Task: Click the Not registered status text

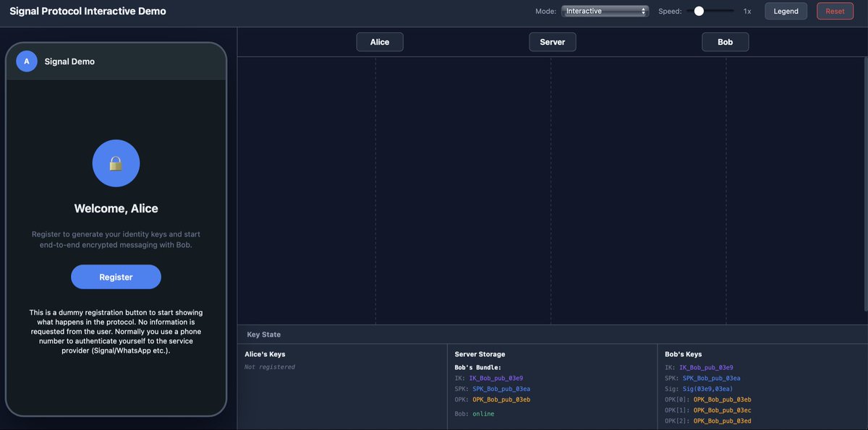Action: pos(270,367)
